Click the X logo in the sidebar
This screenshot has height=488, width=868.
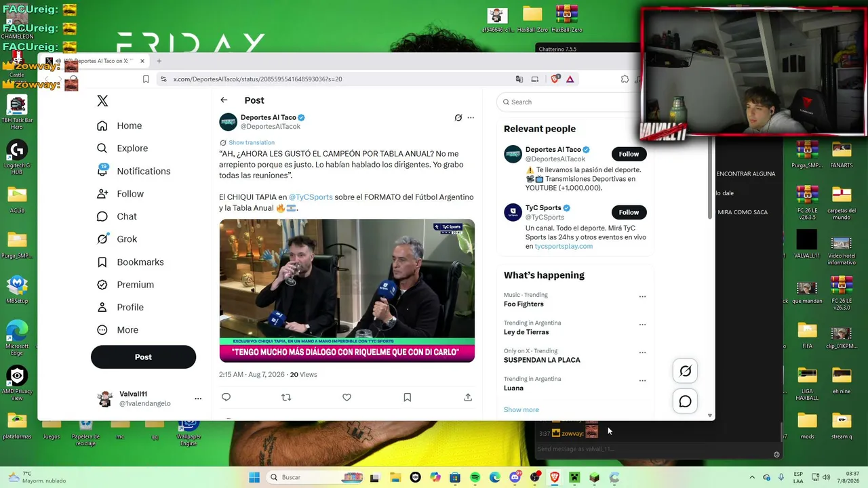tap(102, 101)
